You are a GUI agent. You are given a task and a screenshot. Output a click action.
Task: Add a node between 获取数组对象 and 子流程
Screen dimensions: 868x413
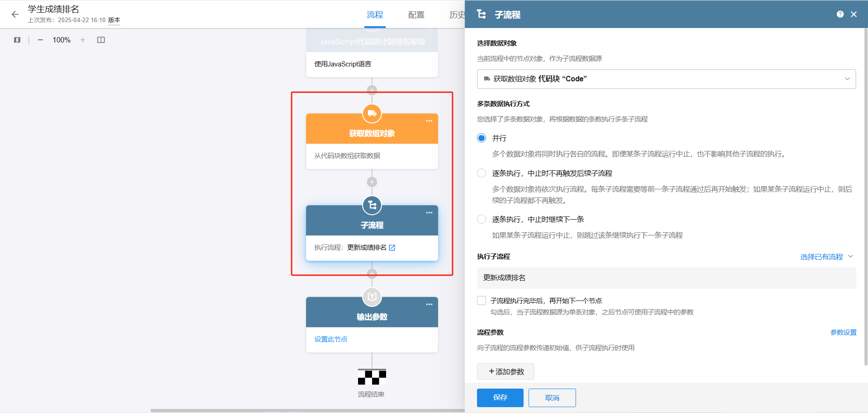372,182
